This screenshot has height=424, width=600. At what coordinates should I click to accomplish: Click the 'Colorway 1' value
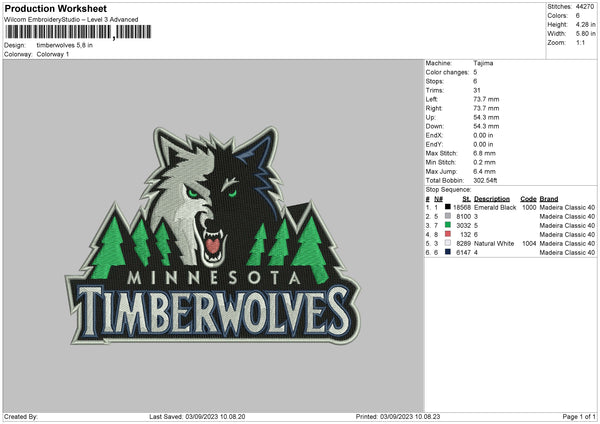pos(53,54)
